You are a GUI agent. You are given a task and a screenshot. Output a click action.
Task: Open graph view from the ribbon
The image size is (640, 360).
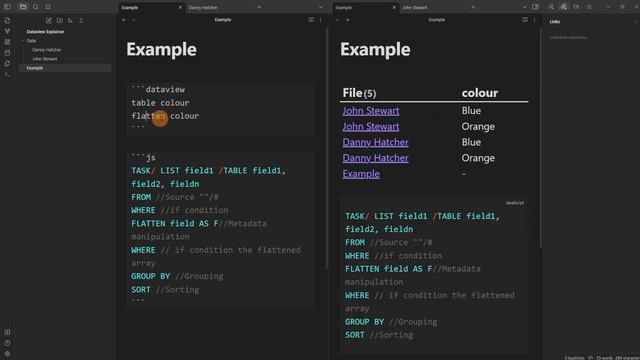[7, 31]
